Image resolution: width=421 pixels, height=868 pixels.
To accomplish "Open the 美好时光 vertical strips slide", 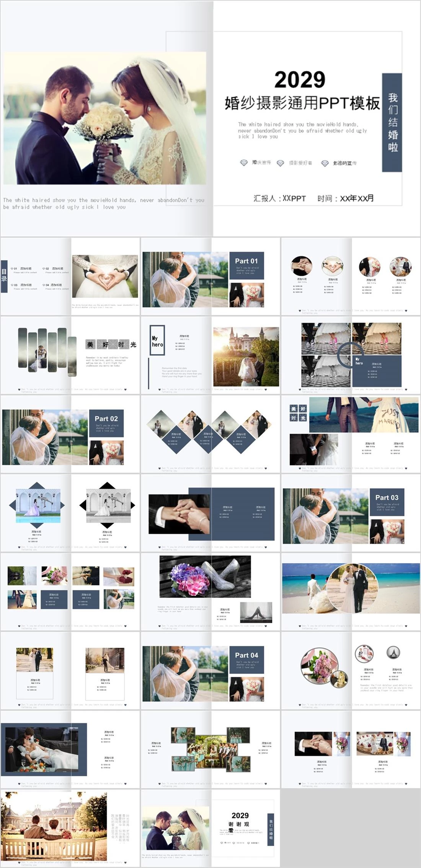I will 70,355.
